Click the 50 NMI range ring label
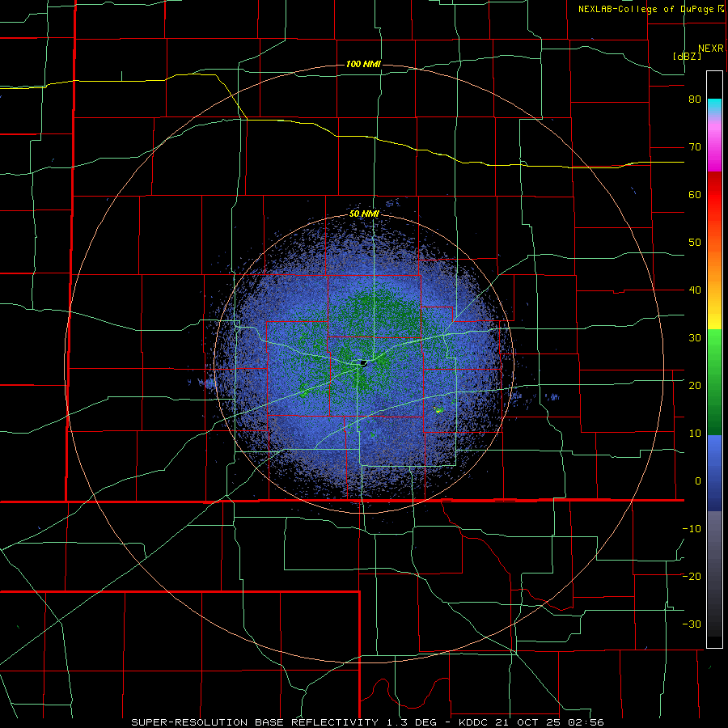Viewport: 728px width, 728px height. tap(364, 214)
